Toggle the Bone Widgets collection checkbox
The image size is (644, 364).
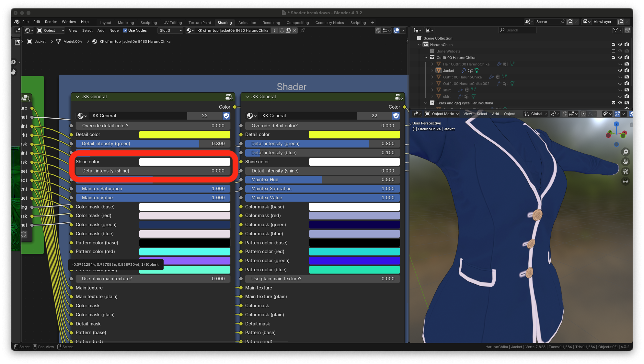click(613, 51)
